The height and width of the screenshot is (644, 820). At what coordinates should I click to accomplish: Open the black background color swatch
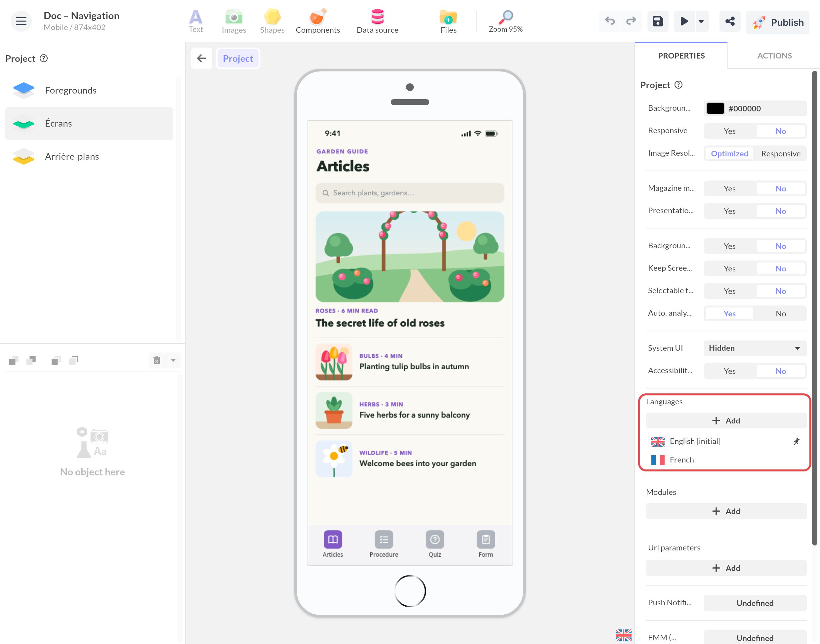pyautogui.click(x=715, y=108)
